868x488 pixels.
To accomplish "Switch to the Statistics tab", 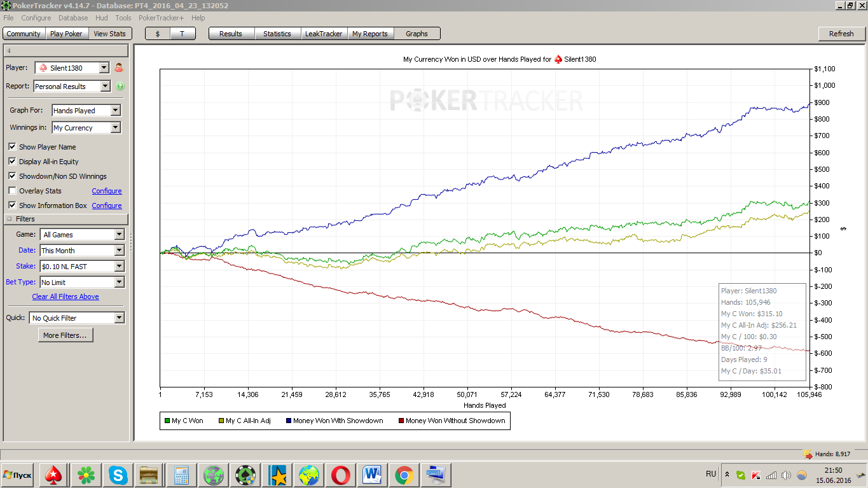I will pyautogui.click(x=277, y=34).
